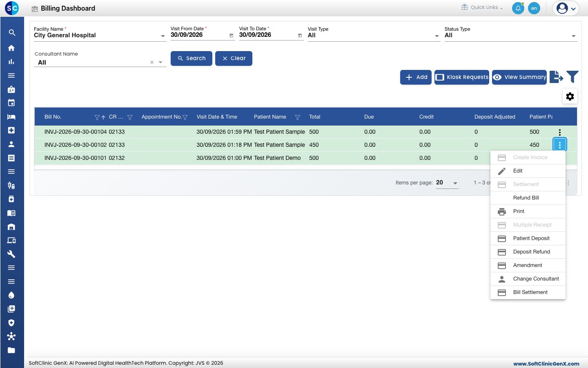Click the bed icon in sidebar

11,117
